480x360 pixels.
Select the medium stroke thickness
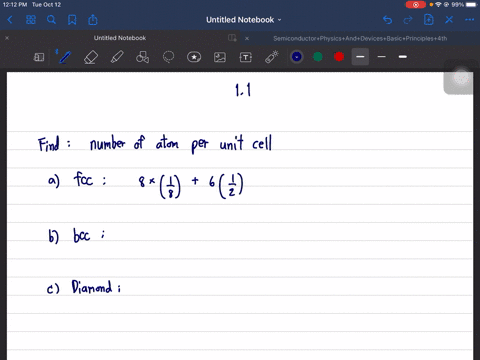pyautogui.click(x=360, y=57)
